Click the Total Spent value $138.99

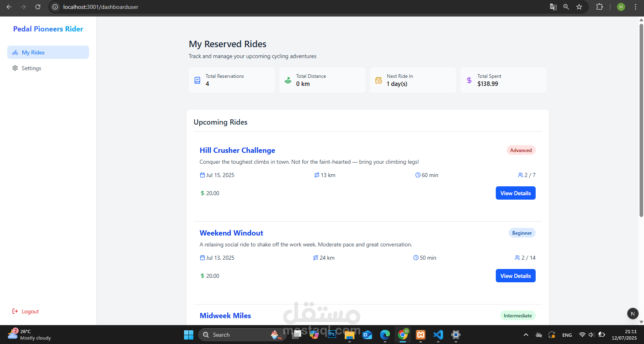click(488, 84)
